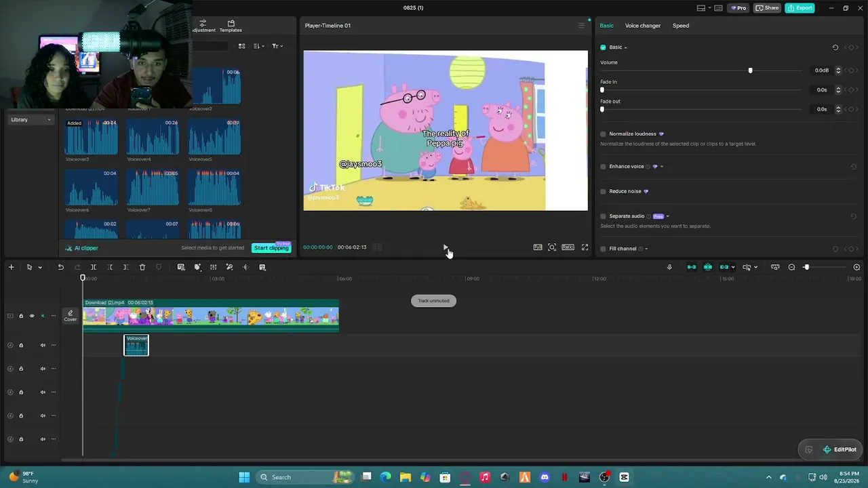Open the AI clipper link
The image size is (868, 488).
(82, 248)
